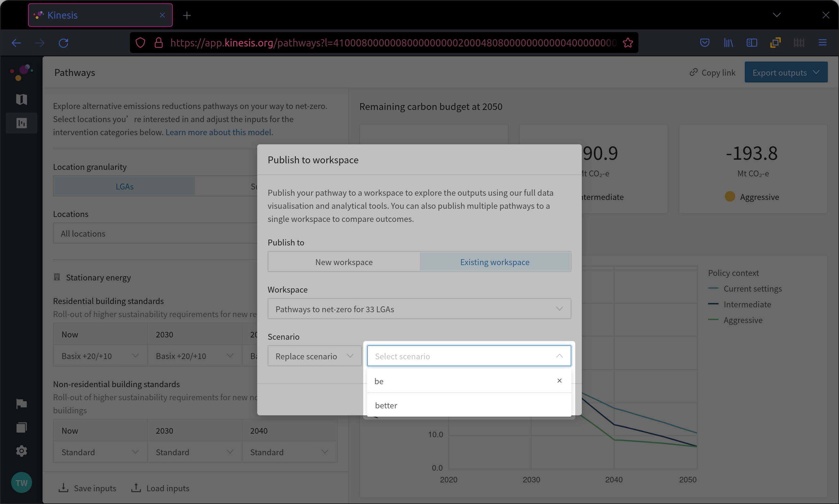This screenshot has width=839, height=504.
Task: Open the browser hamburger menu
Action: click(x=822, y=43)
